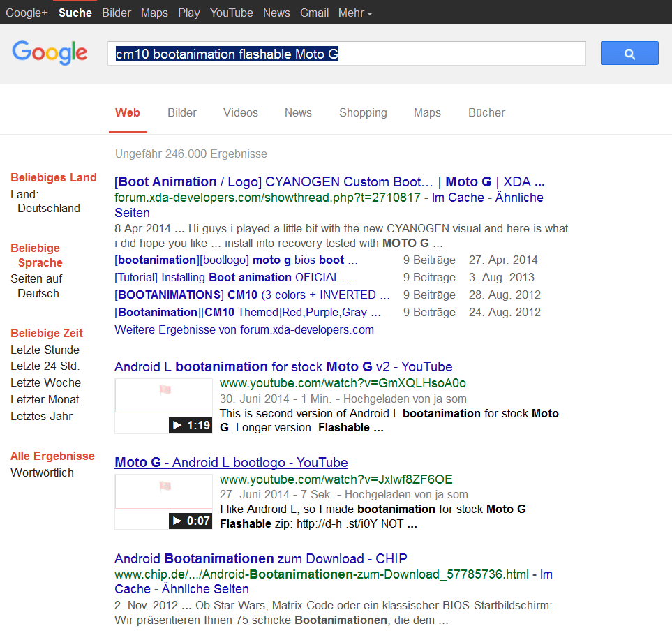Select the Web results tab

(x=127, y=113)
